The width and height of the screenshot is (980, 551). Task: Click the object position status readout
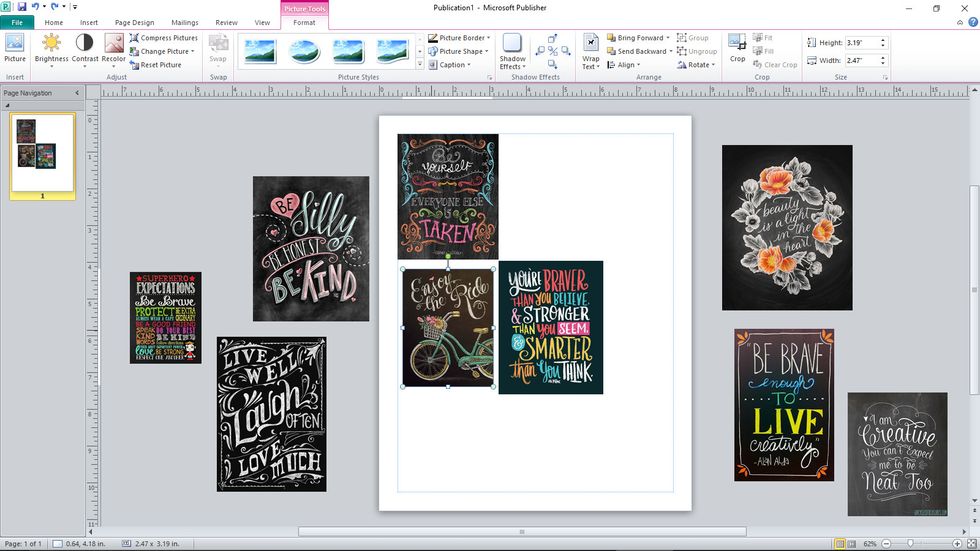[79, 544]
